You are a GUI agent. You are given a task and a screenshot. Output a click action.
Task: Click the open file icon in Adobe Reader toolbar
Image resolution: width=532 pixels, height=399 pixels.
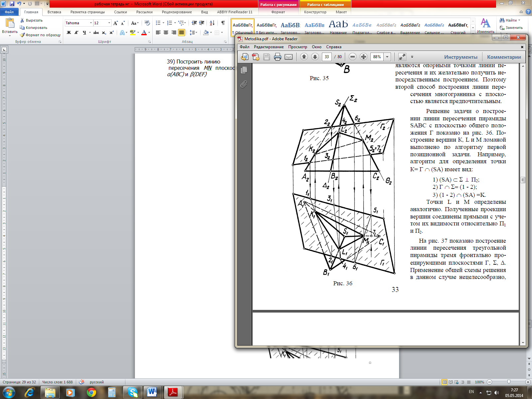click(245, 57)
